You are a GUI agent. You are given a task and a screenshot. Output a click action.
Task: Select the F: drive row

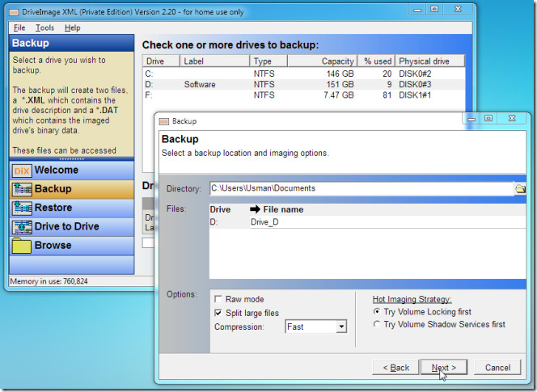[x=304, y=95]
